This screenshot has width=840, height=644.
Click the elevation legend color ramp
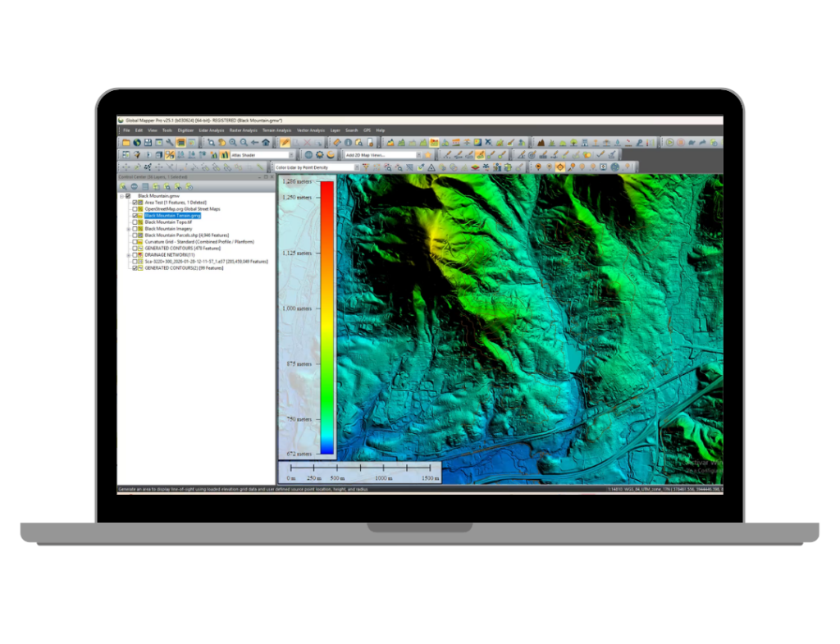[327, 317]
